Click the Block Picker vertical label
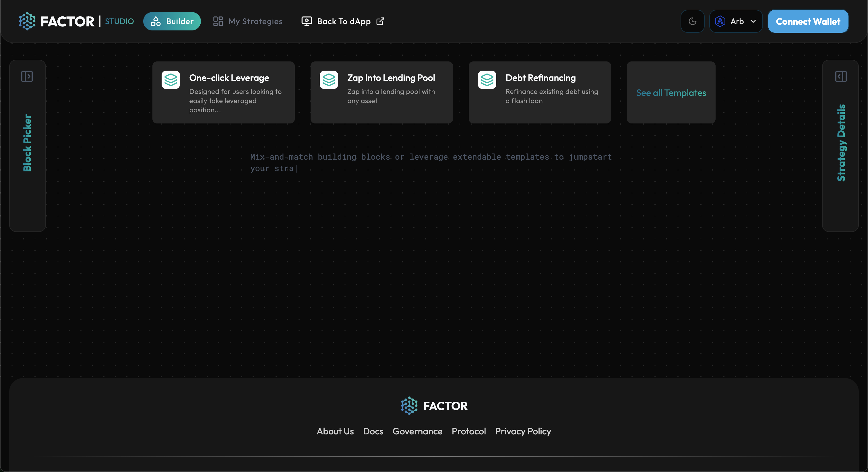868x472 pixels. point(27,143)
